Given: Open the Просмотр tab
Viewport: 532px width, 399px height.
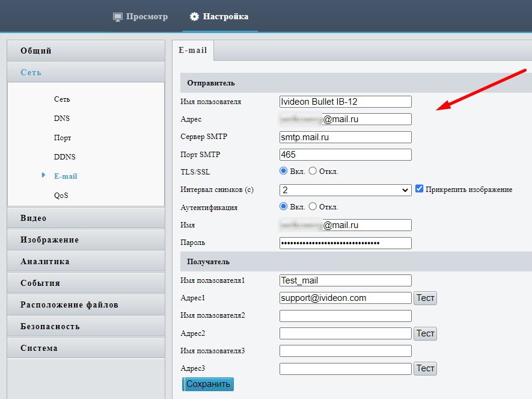Looking at the screenshot, I should coord(141,17).
